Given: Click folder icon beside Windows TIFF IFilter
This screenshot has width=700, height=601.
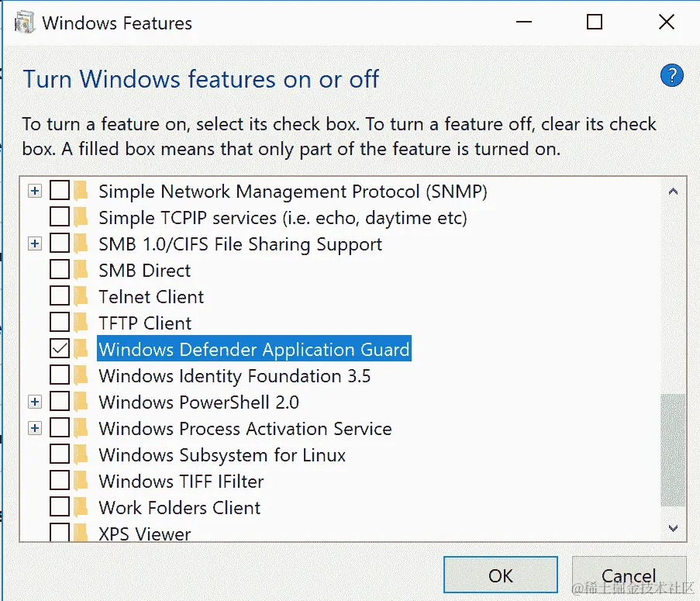Looking at the screenshot, I should (81, 481).
